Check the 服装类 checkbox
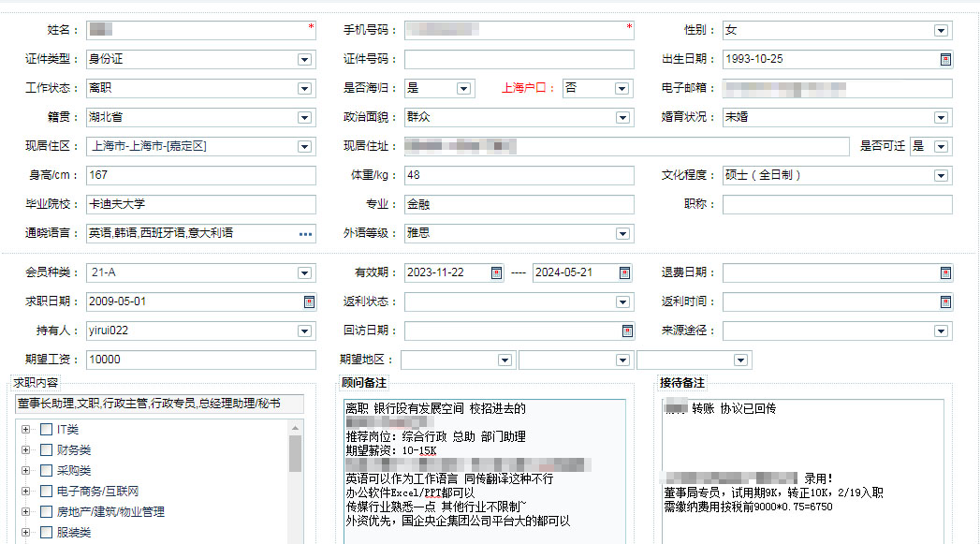 pyautogui.click(x=46, y=533)
